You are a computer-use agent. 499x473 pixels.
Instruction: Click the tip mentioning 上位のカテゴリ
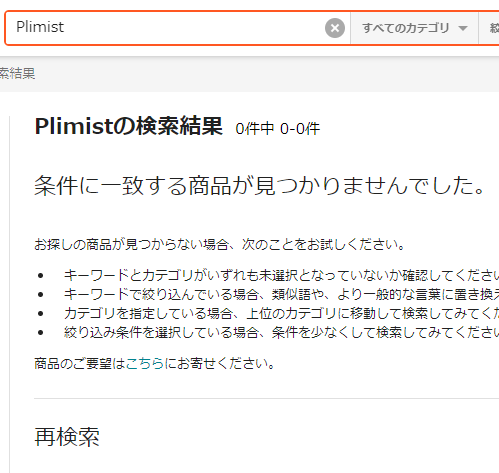click(281, 313)
